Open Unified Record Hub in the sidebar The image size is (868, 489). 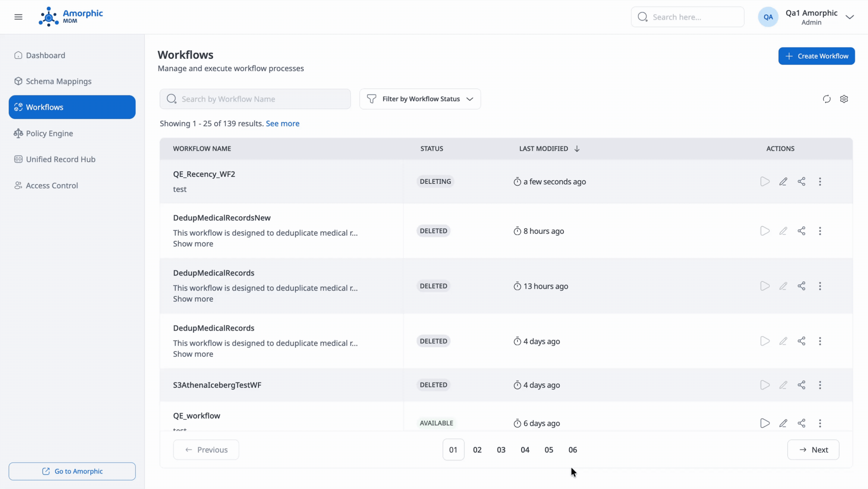coord(72,159)
